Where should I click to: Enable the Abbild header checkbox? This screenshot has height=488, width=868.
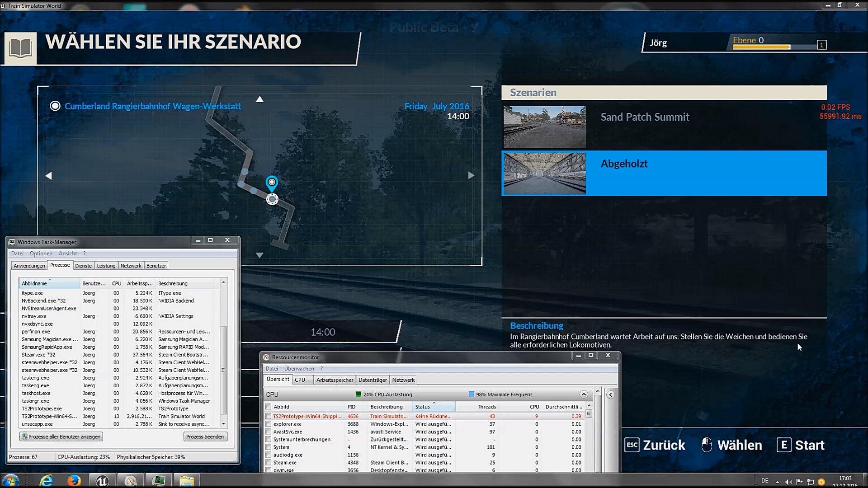pos(269,407)
